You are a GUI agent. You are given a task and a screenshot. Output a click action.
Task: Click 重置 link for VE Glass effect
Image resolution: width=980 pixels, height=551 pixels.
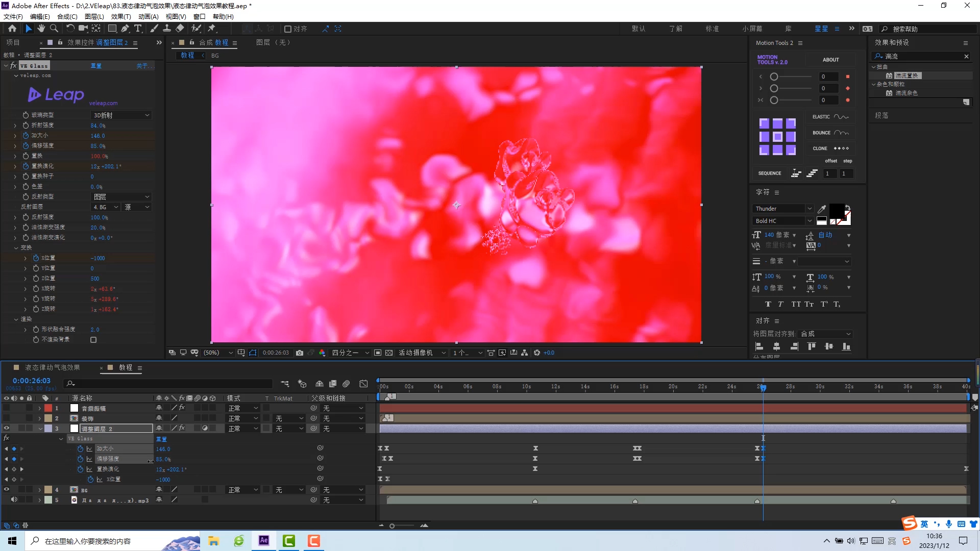click(x=96, y=66)
